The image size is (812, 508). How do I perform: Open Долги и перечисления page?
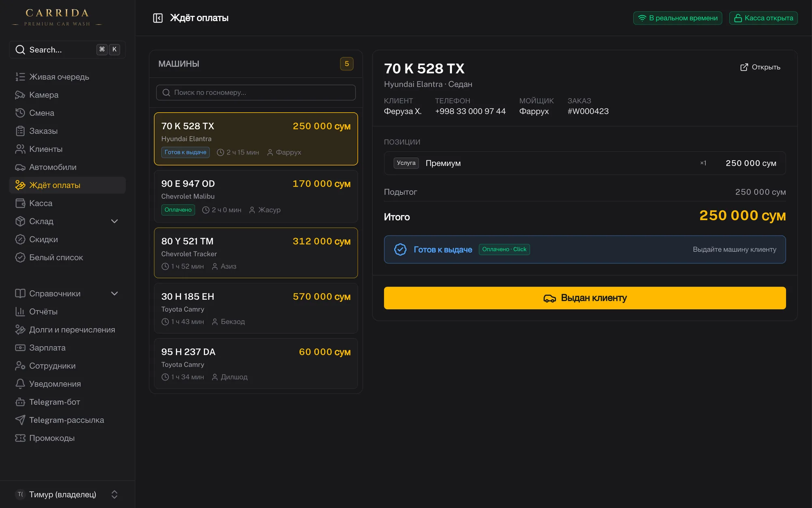coord(67,330)
